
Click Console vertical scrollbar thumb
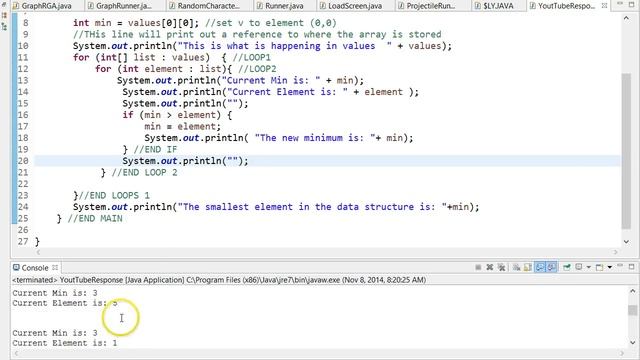[x=633, y=310]
